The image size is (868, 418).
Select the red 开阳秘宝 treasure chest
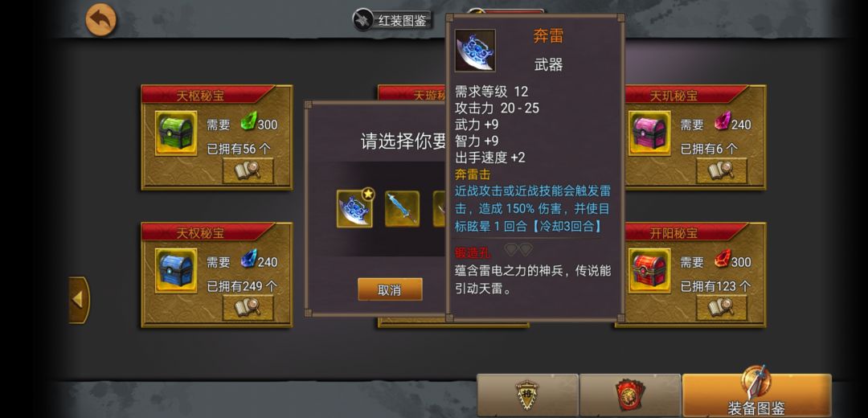click(649, 270)
